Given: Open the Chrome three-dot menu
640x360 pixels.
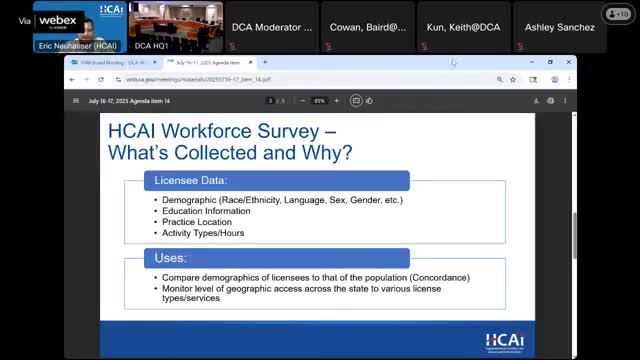Looking at the screenshot, I should 569,80.
